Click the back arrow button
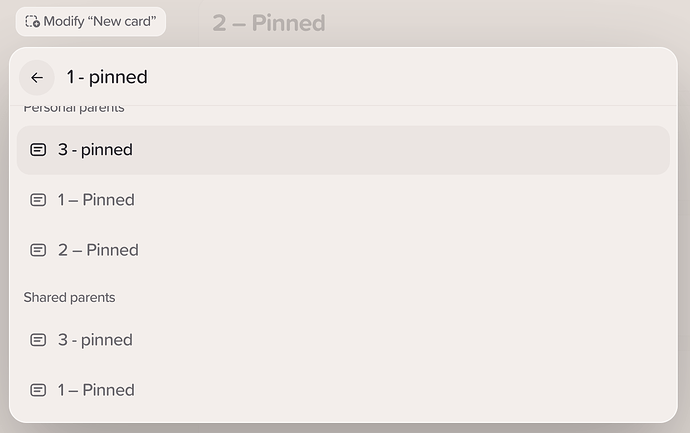This screenshot has width=690, height=433. [37, 77]
